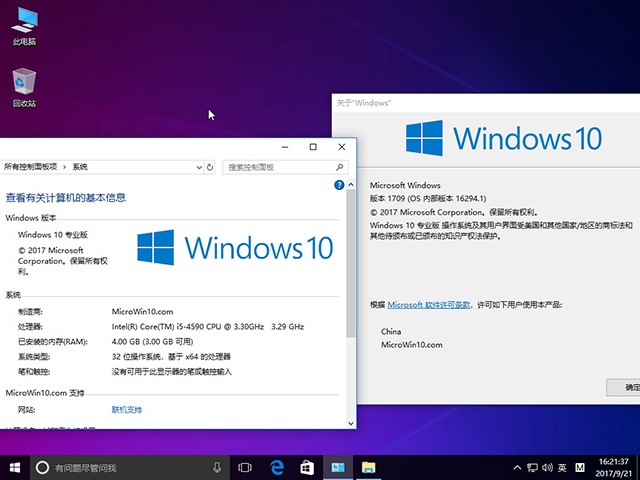Click the System window vertical scrollbar thumb
This screenshot has width=640, height=480.
[x=351, y=263]
